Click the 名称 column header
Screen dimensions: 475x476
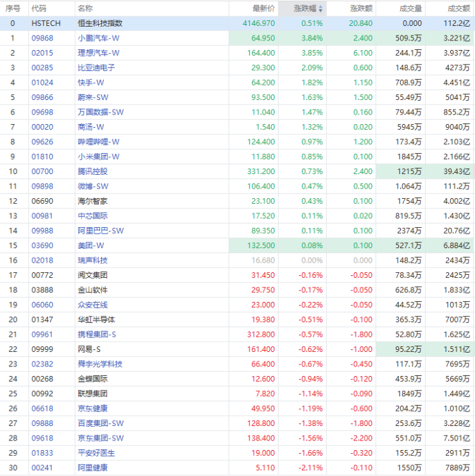point(85,9)
